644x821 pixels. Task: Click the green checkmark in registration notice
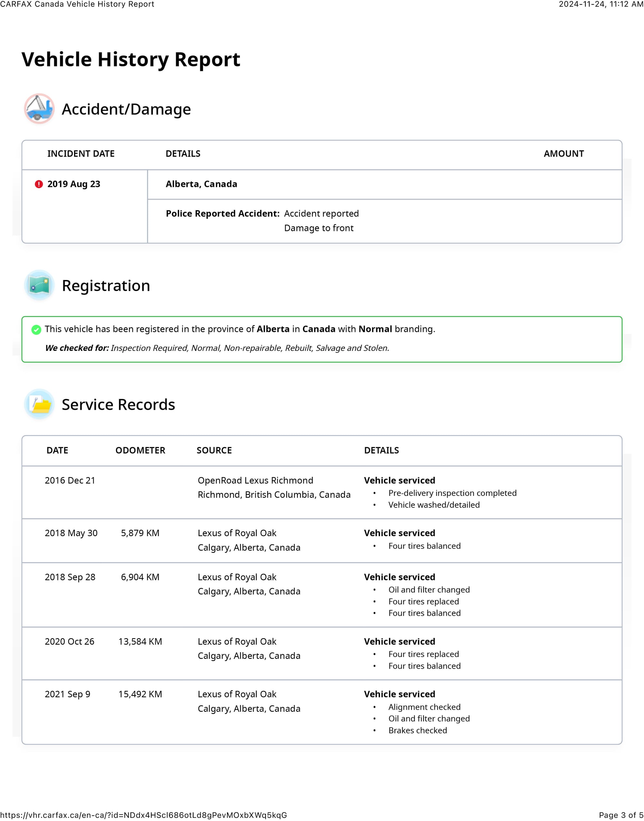click(36, 329)
